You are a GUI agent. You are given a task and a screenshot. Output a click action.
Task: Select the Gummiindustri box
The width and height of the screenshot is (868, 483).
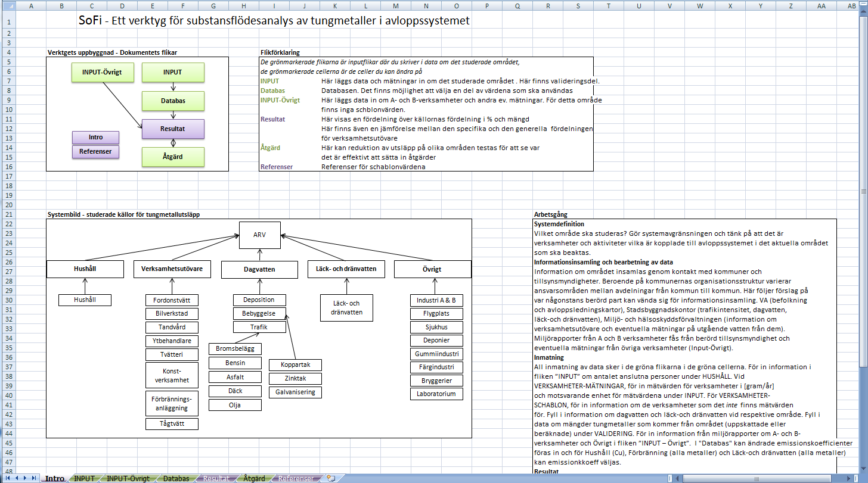(436, 354)
